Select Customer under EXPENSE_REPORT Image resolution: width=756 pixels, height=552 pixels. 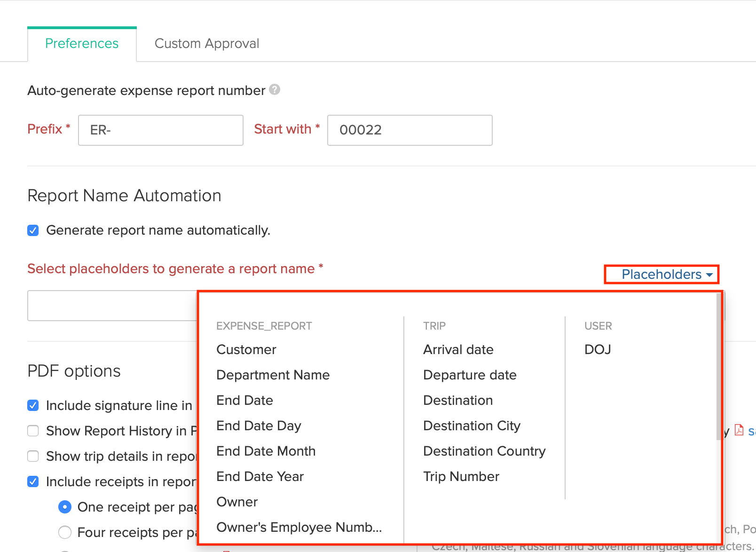click(246, 349)
